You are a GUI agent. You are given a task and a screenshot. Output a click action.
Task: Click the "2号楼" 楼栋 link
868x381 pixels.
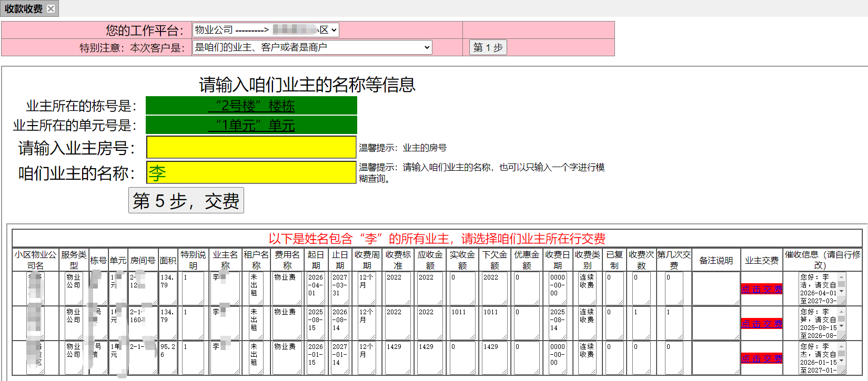coord(251,106)
